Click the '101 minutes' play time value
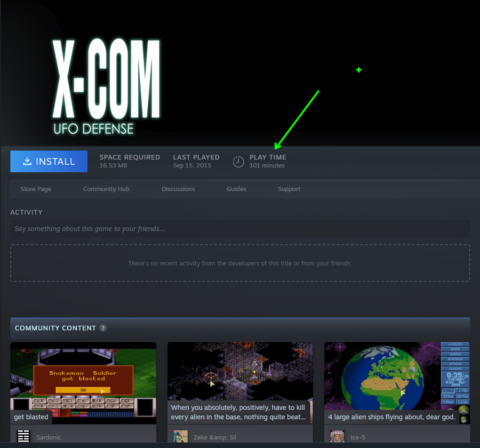 (x=267, y=165)
